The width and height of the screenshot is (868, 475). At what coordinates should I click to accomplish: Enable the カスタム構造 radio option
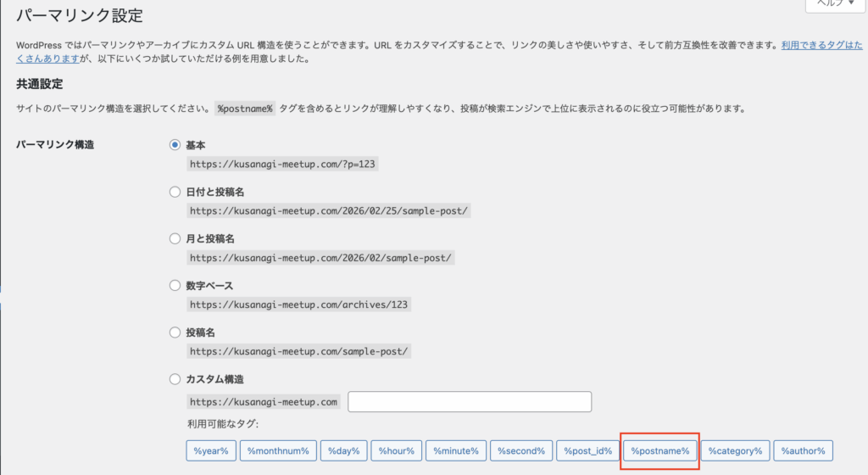tap(175, 378)
